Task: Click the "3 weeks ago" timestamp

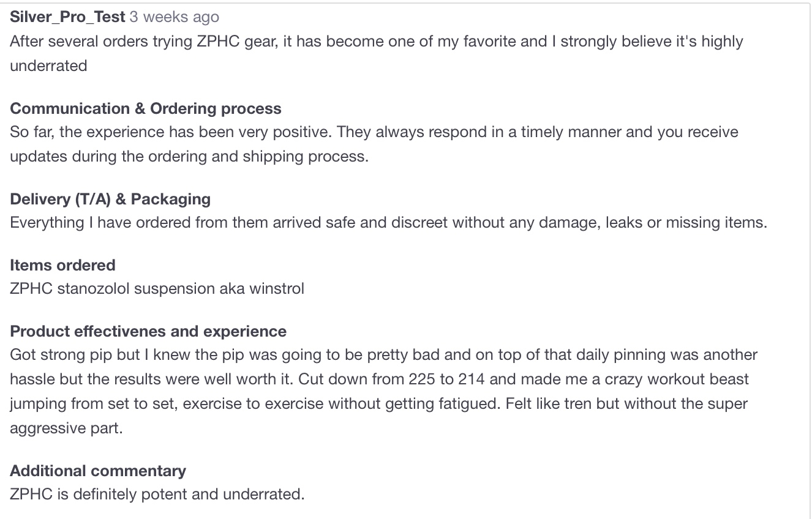Action: coord(174,17)
